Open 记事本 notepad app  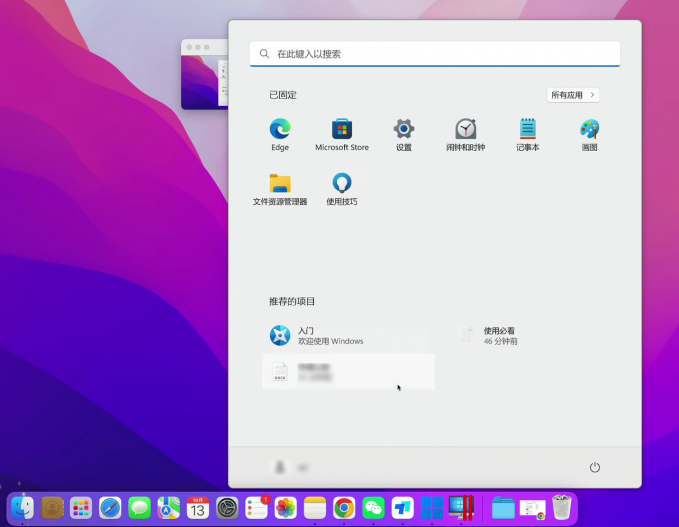[x=527, y=134]
